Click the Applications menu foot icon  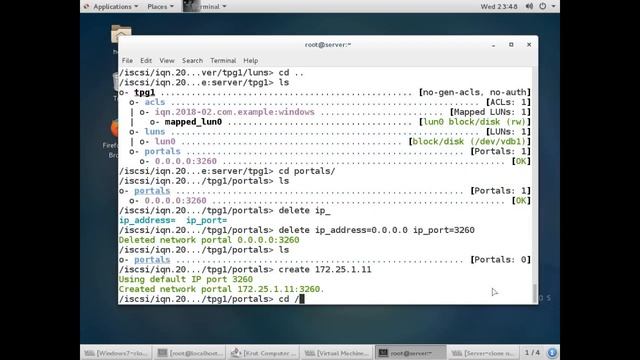tap(86, 7)
